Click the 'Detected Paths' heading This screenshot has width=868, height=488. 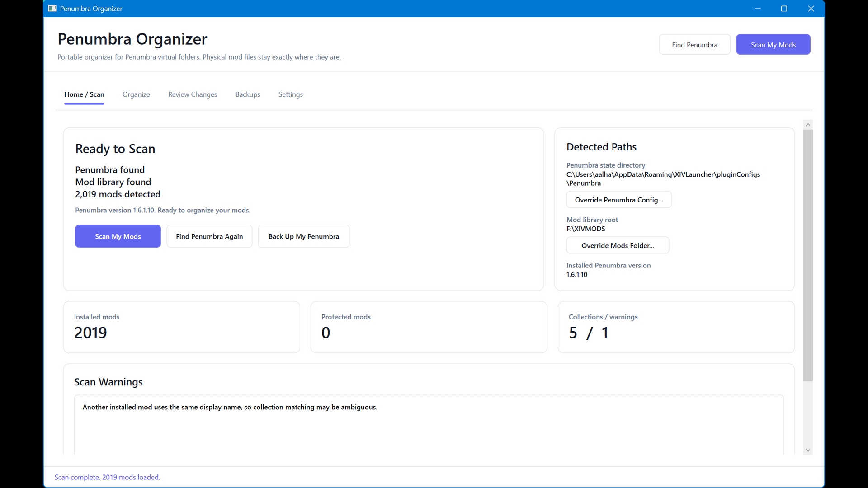(601, 147)
